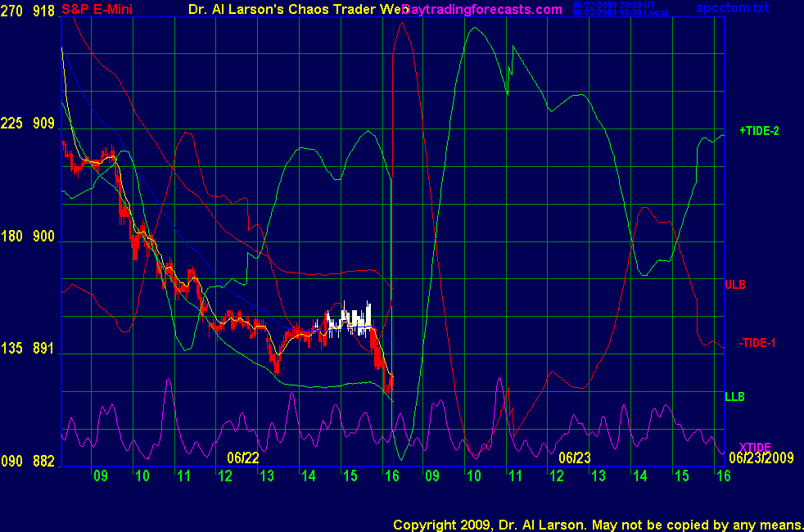The width and height of the screenshot is (804, 532).
Task: Click the "909" price axis value
Action: [43, 123]
